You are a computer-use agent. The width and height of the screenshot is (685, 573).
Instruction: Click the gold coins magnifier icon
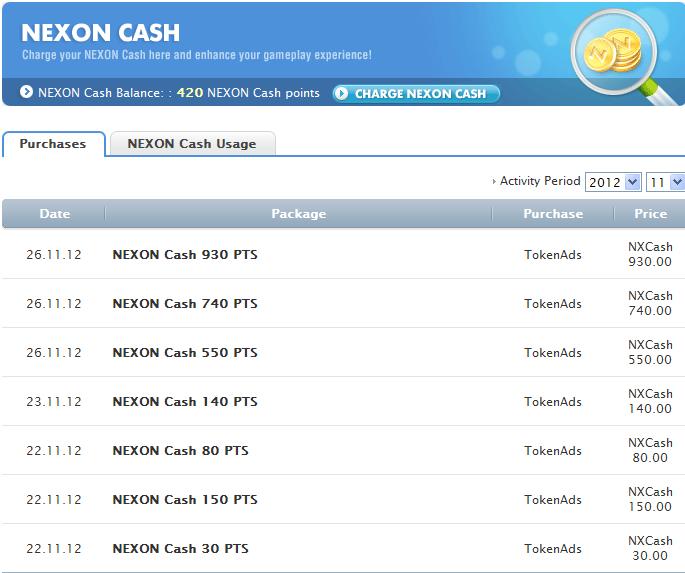pyautogui.click(x=616, y=53)
